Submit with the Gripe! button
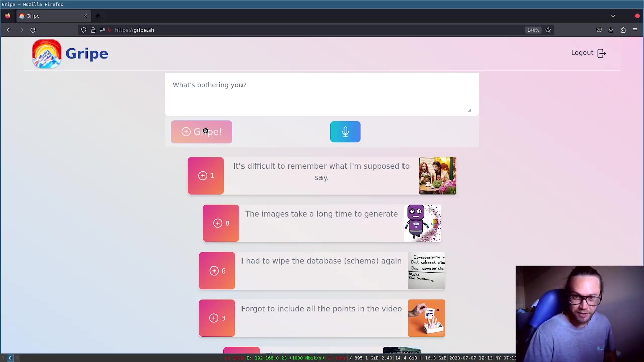644x362 pixels. (201, 132)
